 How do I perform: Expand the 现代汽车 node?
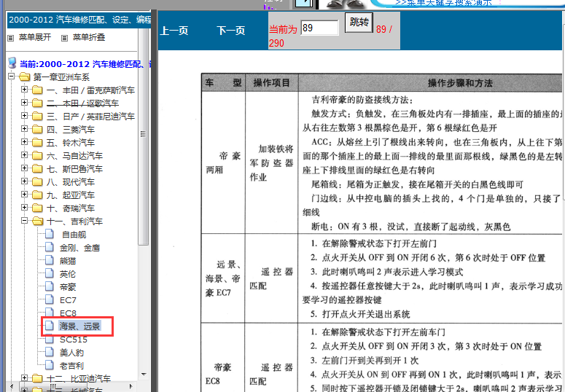click(24, 181)
